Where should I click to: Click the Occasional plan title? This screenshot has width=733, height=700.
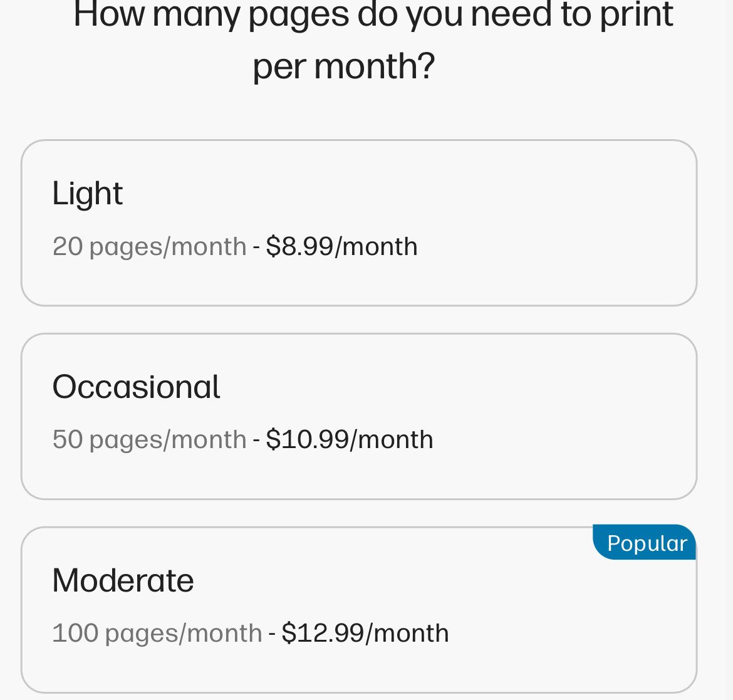click(136, 387)
